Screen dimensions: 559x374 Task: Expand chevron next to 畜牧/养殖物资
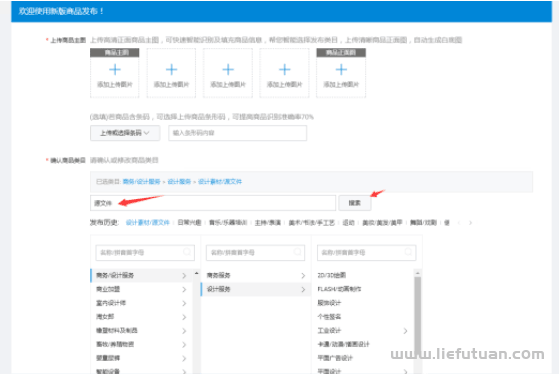coord(184,345)
